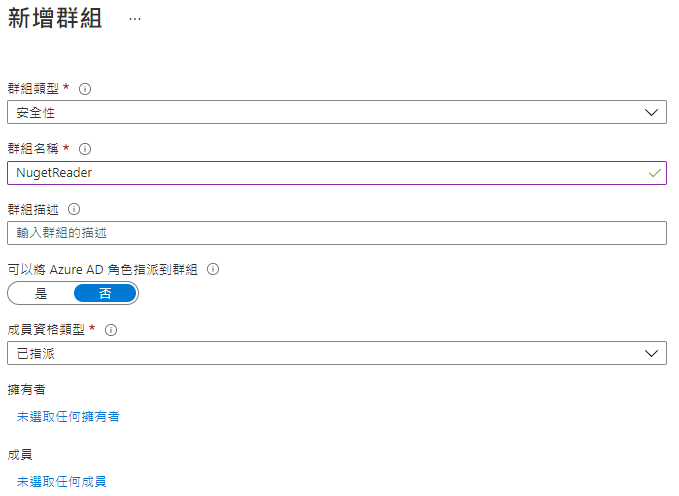
Task: Click info icon next to 群組描述
Action: point(74,209)
